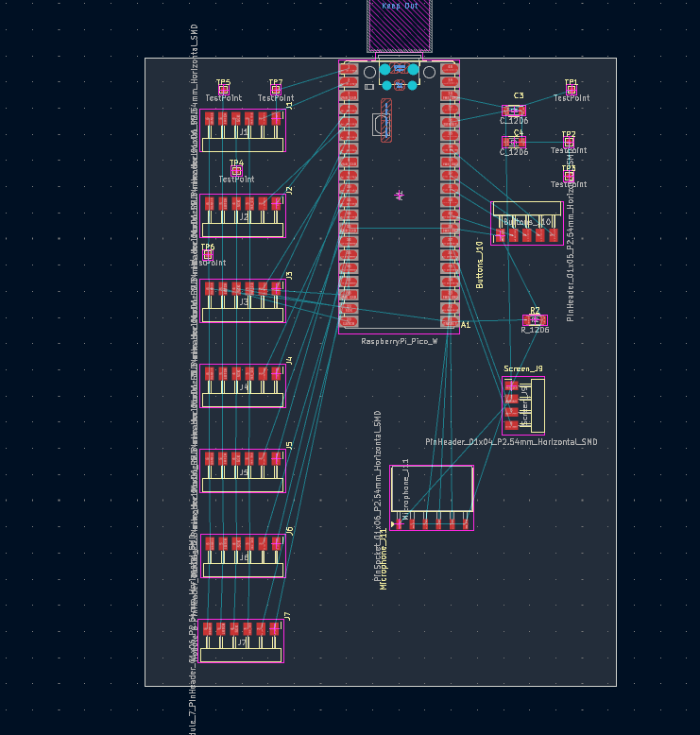
Task: Select the J1 pin header footprint
Action: click(243, 130)
